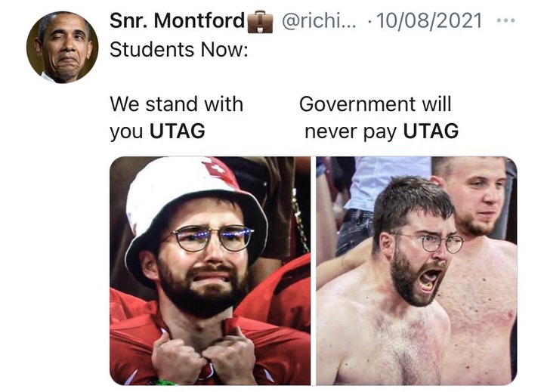Click the 'Government will' caption line
The image size is (544, 392).
pyautogui.click(x=376, y=104)
